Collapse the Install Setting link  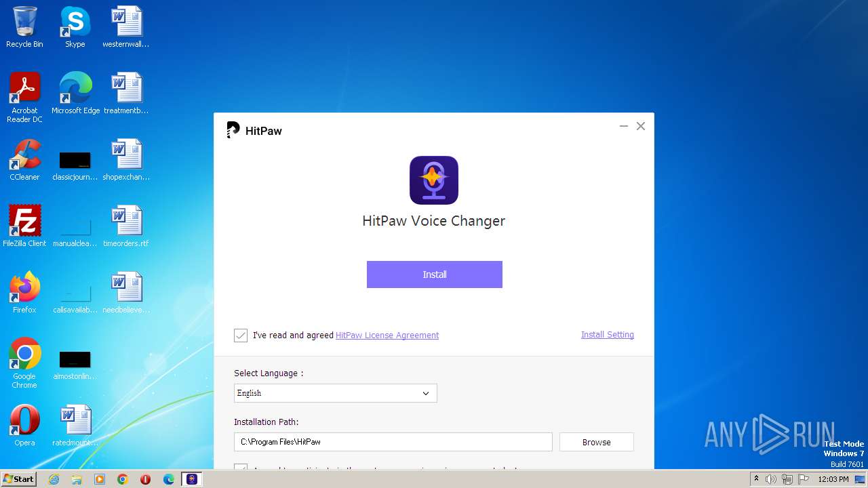pyautogui.click(x=608, y=335)
